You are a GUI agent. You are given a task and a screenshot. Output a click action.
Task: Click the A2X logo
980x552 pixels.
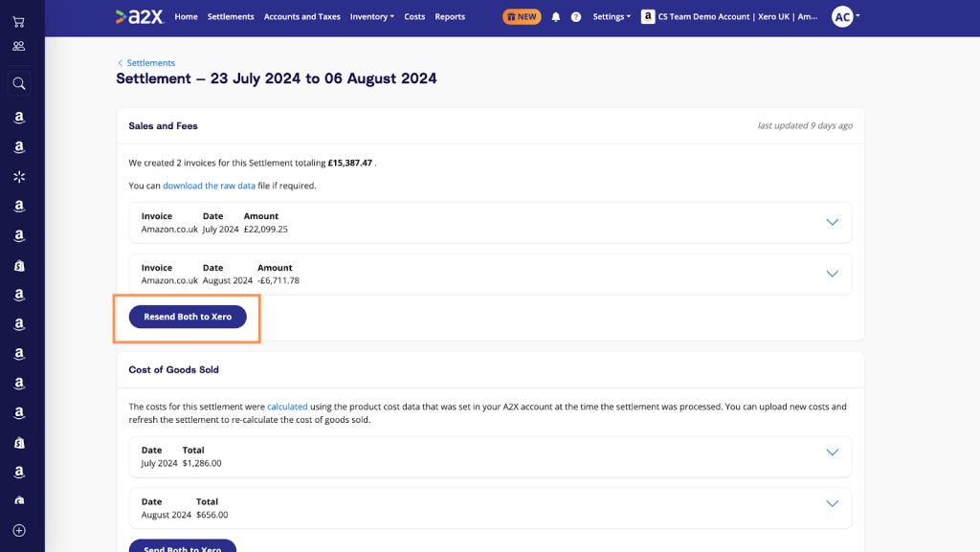point(141,16)
